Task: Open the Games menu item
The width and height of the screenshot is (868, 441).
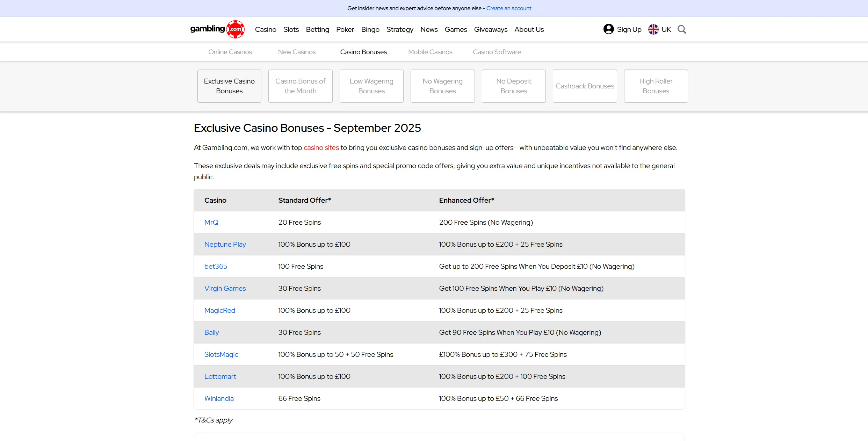Action: [456, 29]
